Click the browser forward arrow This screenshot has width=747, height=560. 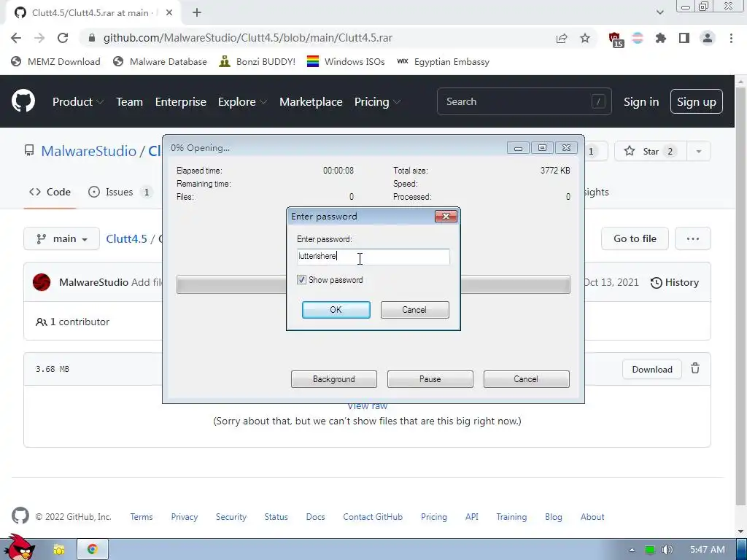pyautogui.click(x=39, y=38)
